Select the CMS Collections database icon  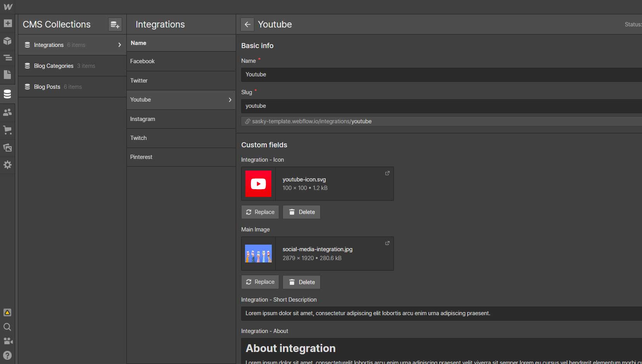8,94
